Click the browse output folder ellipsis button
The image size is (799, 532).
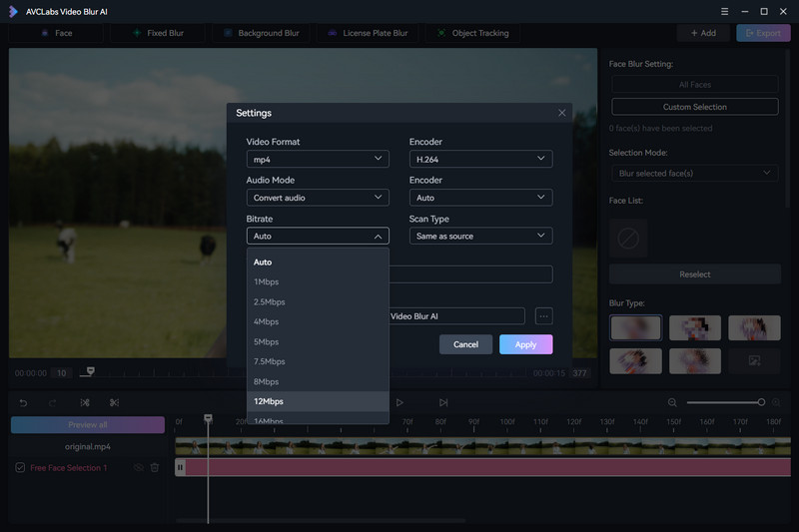(543, 316)
